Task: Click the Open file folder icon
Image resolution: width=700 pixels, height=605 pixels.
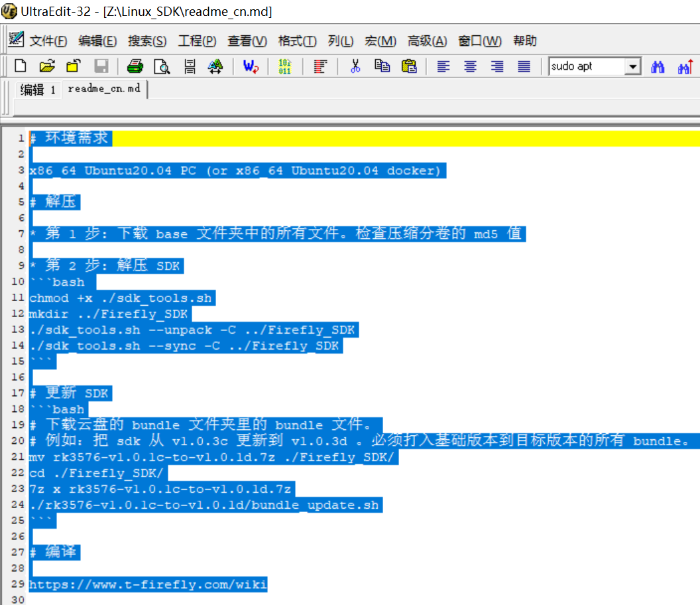Action: coord(47,66)
